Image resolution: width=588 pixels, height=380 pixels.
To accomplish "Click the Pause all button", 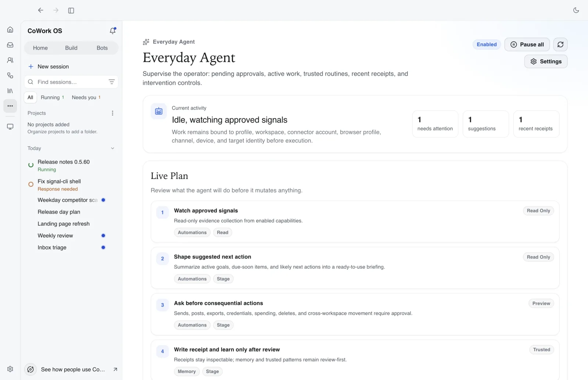I will (x=527, y=44).
